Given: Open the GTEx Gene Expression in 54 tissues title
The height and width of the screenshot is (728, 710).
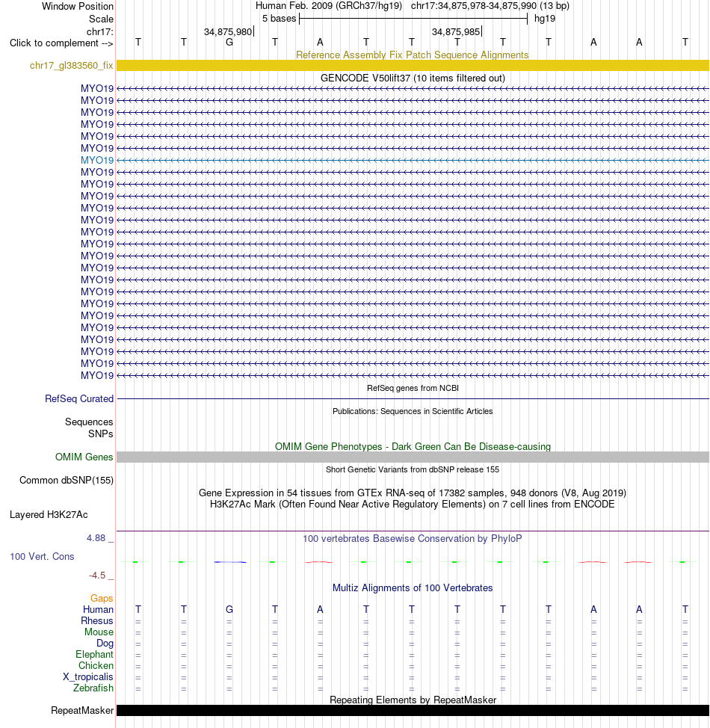Looking at the screenshot, I should pyautogui.click(x=413, y=493).
